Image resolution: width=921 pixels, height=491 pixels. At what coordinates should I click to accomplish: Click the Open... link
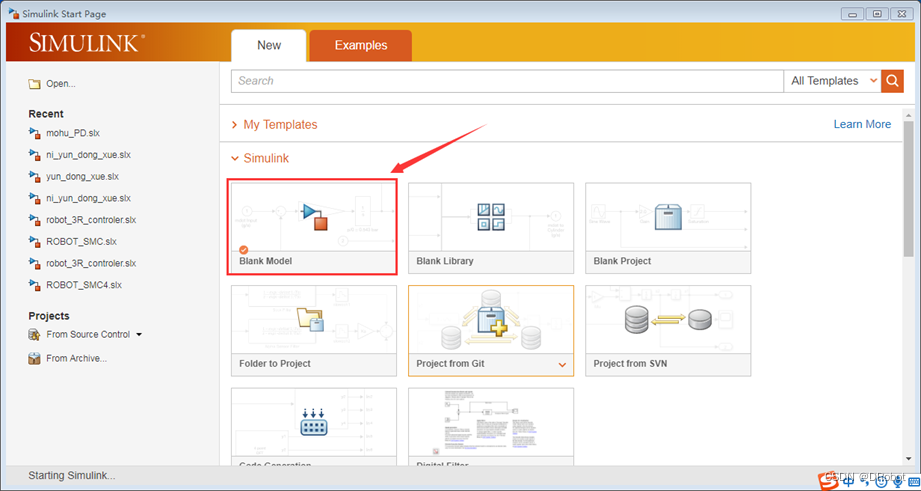61,84
